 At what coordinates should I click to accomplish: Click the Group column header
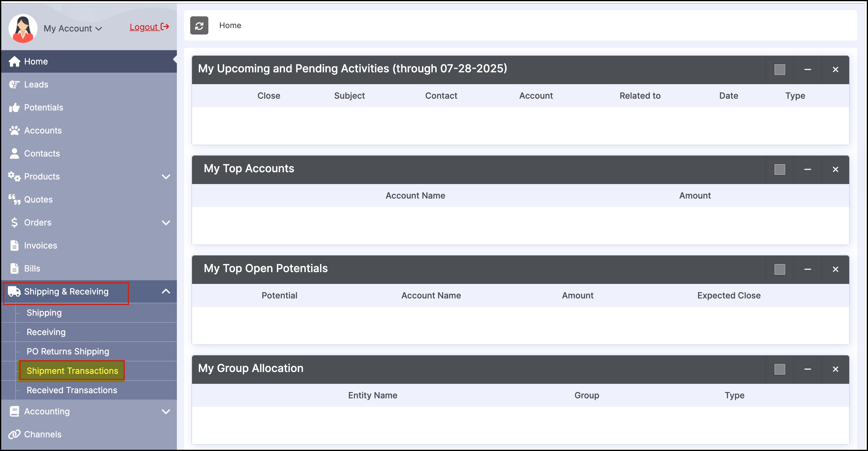pyautogui.click(x=587, y=395)
